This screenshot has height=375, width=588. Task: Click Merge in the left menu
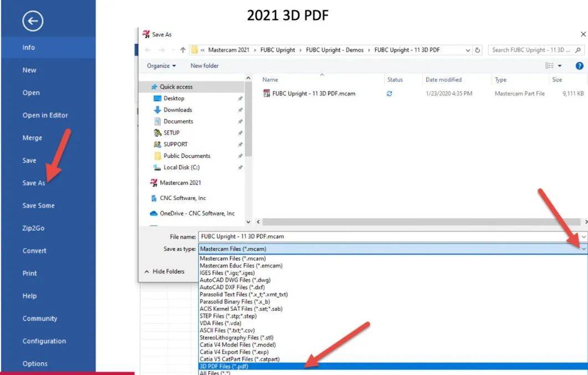tap(32, 138)
